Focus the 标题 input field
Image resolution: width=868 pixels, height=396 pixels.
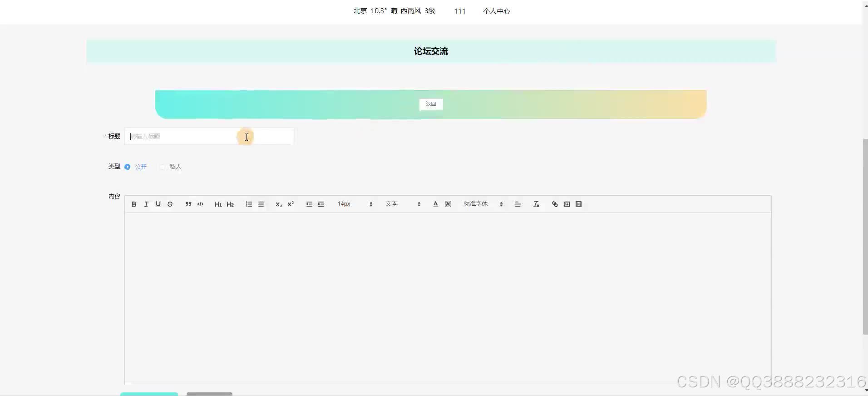point(209,136)
